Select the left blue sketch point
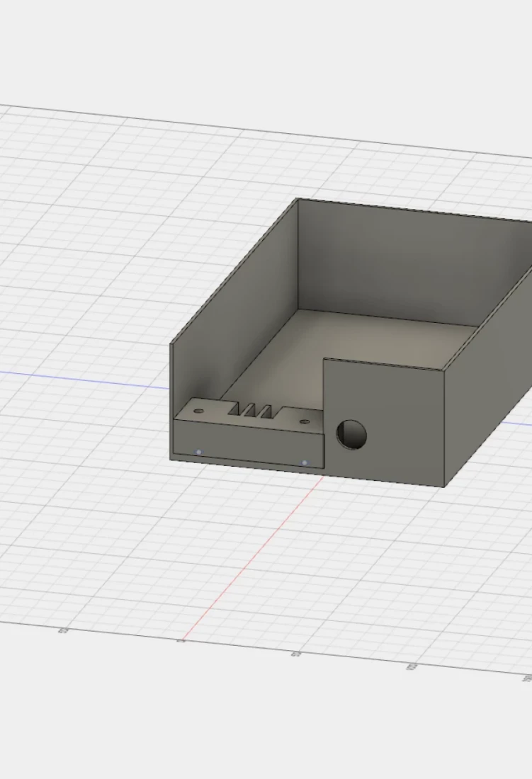532x779 pixels. 198,451
